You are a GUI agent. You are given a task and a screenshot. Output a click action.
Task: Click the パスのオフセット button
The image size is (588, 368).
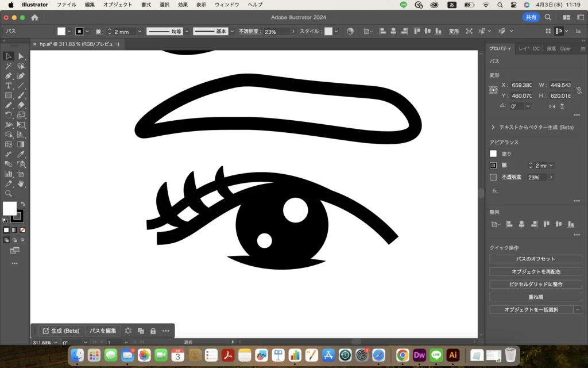(535, 259)
